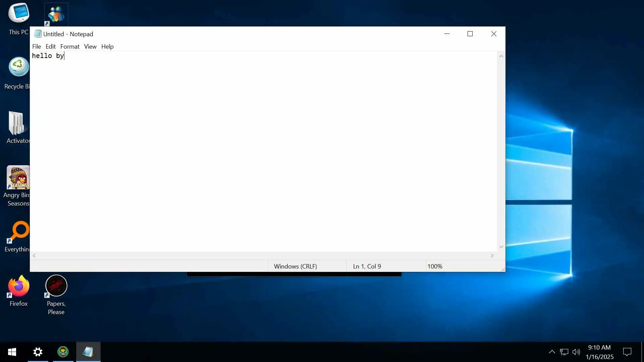Open the Action Center notifications icon

627,352
